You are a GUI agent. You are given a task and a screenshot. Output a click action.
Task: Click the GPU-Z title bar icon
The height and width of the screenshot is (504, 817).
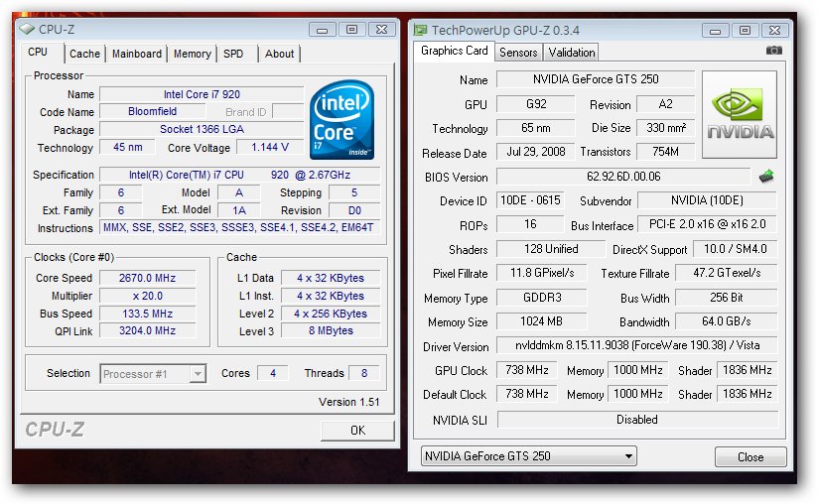click(421, 30)
